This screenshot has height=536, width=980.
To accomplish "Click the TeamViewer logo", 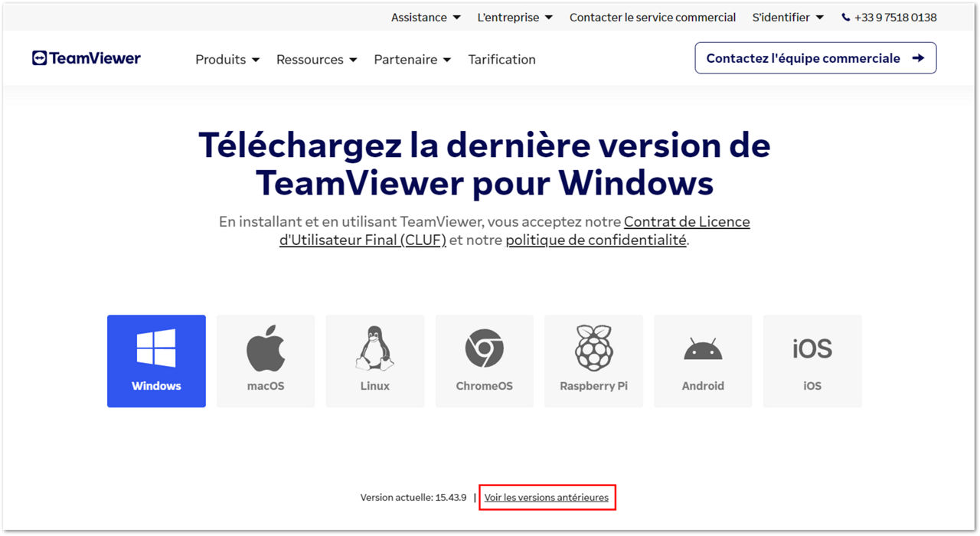I will 87,58.
